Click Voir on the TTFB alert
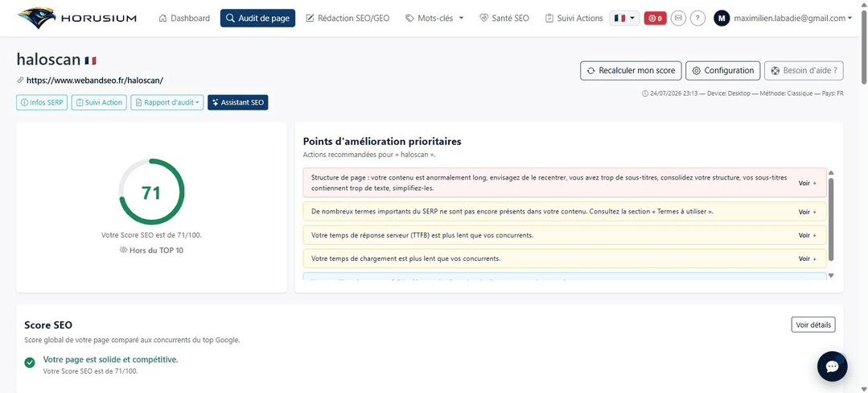 (x=807, y=235)
